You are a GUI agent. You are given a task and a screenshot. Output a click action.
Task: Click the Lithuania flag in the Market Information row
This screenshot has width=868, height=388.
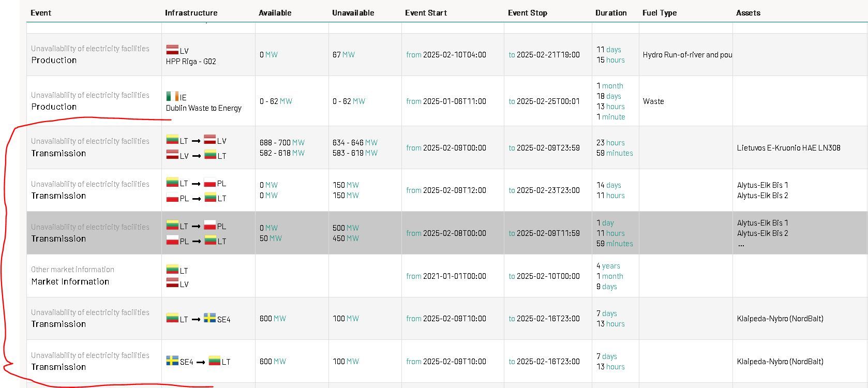click(x=172, y=270)
